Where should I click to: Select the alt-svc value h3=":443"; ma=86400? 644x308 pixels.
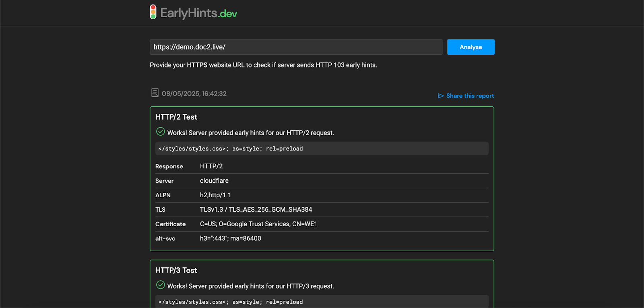click(231, 239)
